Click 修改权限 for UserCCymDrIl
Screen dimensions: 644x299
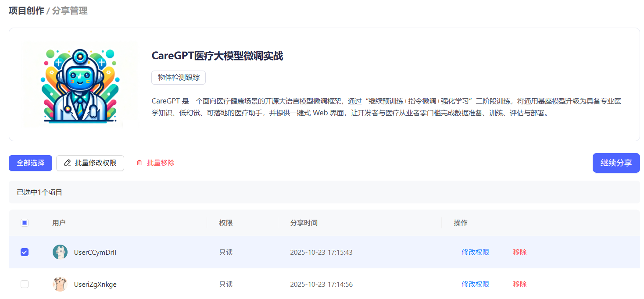[475, 252]
